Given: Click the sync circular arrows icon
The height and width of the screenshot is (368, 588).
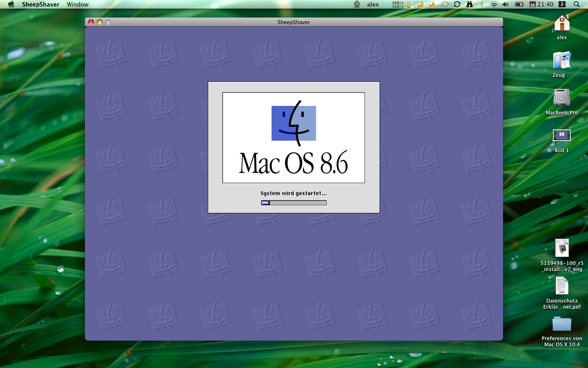Looking at the screenshot, I should point(457,4).
